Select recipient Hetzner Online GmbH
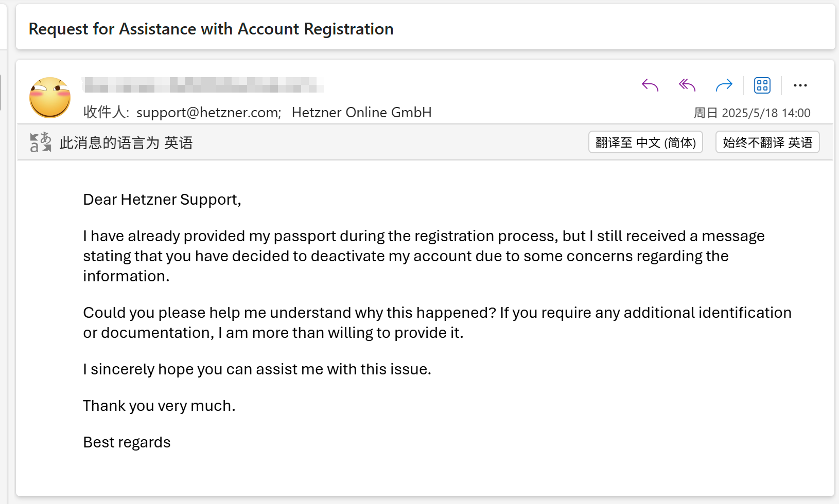This screenshot has width=839, height=504. [x=361, y=113]
